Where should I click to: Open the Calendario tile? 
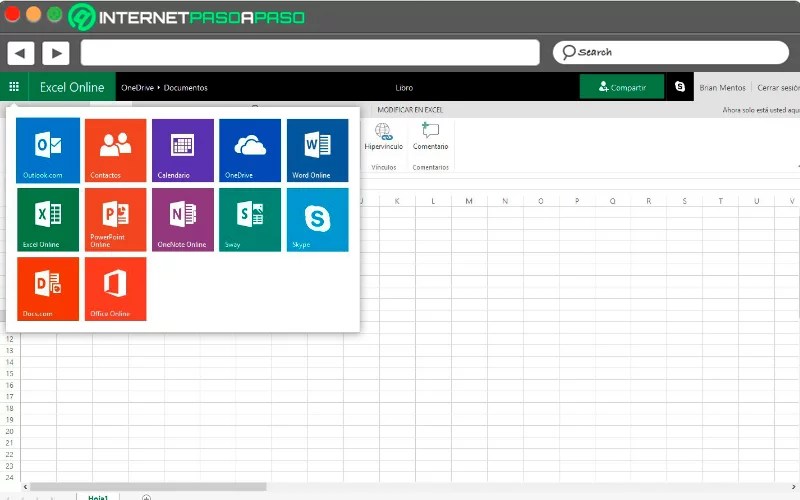[183, 150]
